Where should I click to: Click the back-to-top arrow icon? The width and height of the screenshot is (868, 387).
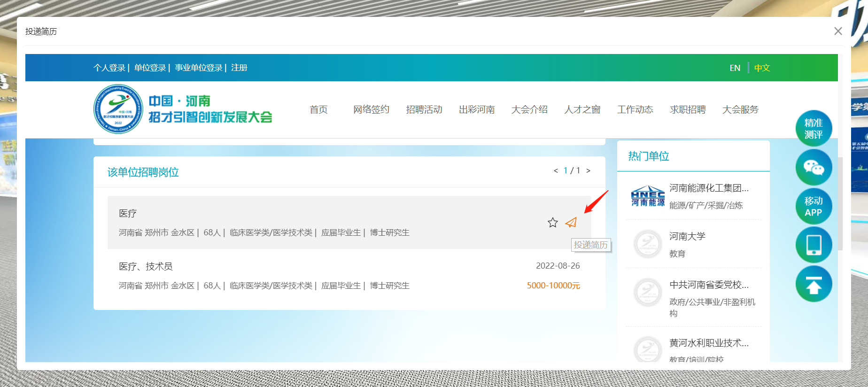click(x=814, y=284)
